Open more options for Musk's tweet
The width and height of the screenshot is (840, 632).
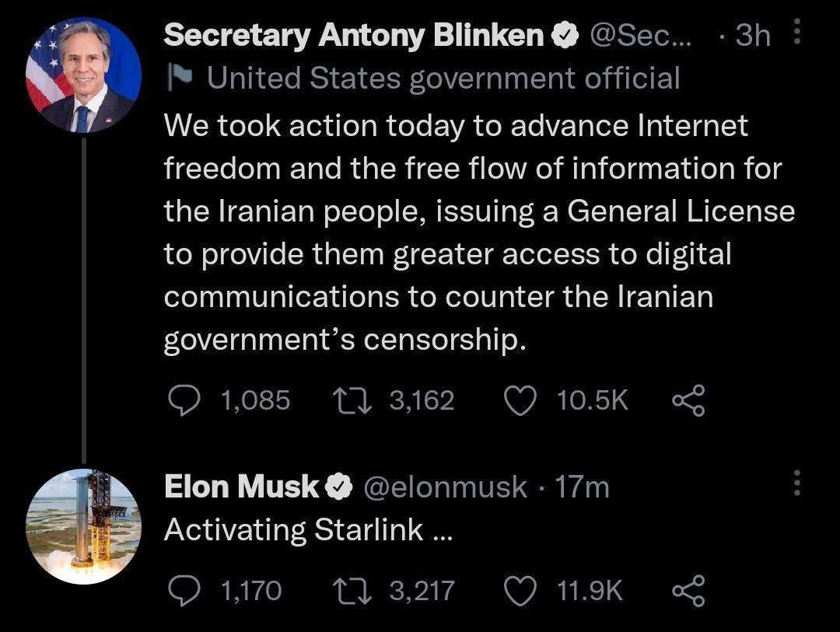coord(795,484)
